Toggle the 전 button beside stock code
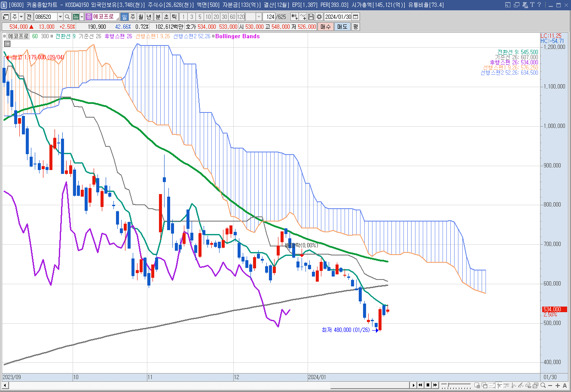This screenshot has height=392, width=571. [x=29, y=17]
